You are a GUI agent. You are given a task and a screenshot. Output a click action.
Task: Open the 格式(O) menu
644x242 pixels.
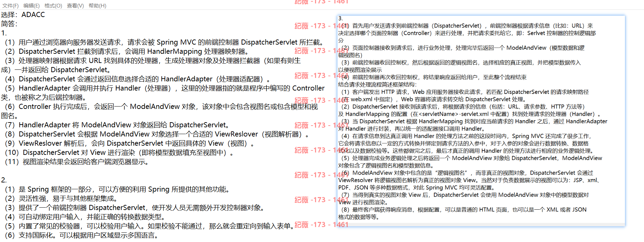coord(53,6)
